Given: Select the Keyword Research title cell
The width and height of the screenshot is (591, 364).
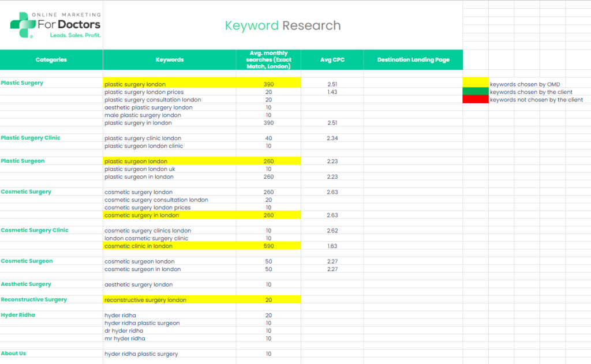Looking at the screenshot, I should point(283,25).
